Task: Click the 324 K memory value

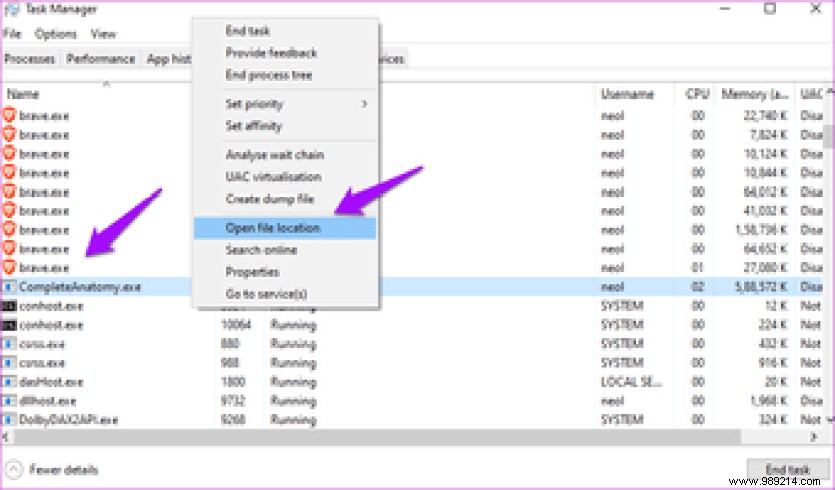Action: pos(773,420)
